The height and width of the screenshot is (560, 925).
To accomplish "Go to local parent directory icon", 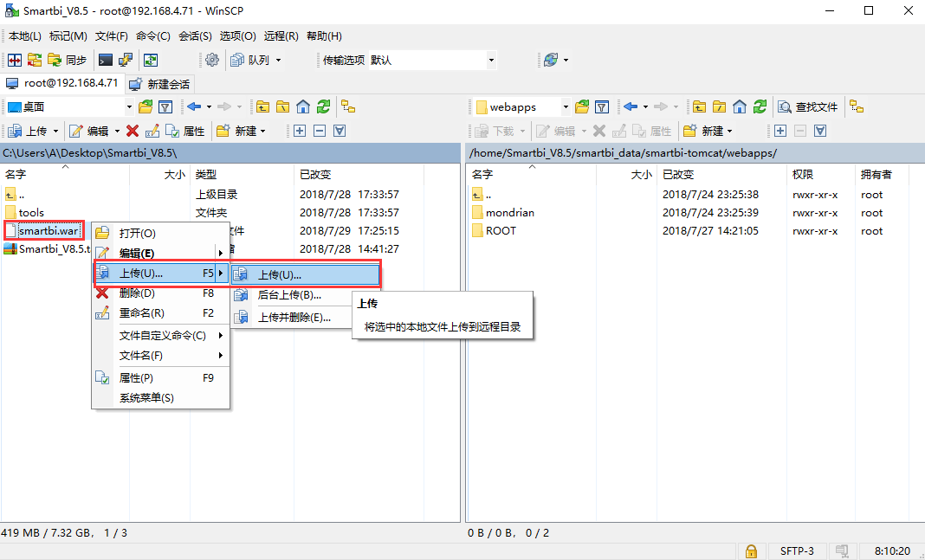I will [262, 107].
